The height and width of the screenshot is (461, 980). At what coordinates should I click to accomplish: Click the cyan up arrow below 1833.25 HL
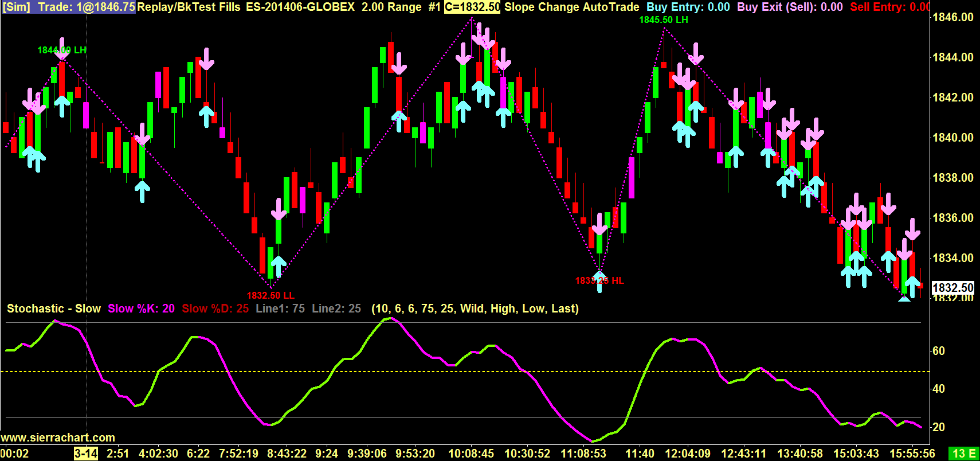point(599,283)
